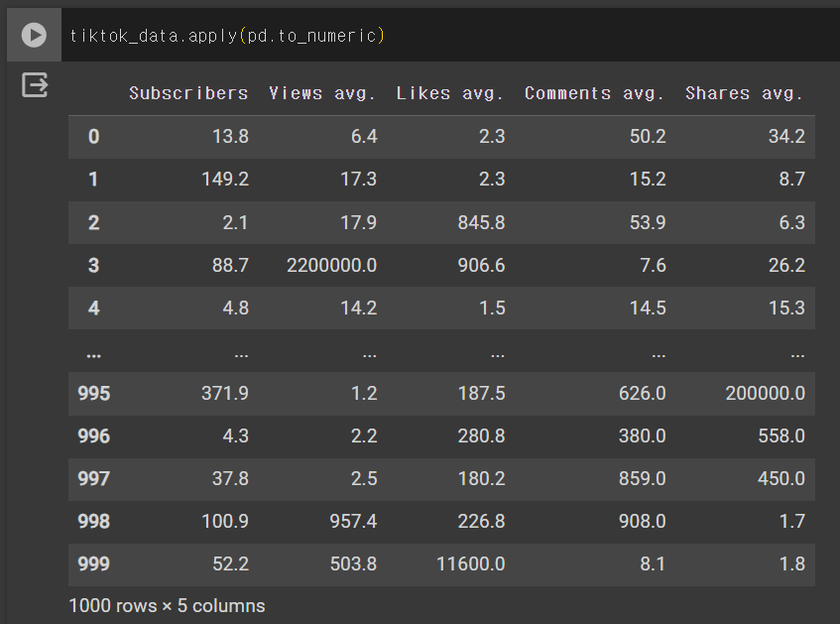The height and width of the screenshot is (624, 840).
Task: Click row index 996
Action: pos(94,436)
